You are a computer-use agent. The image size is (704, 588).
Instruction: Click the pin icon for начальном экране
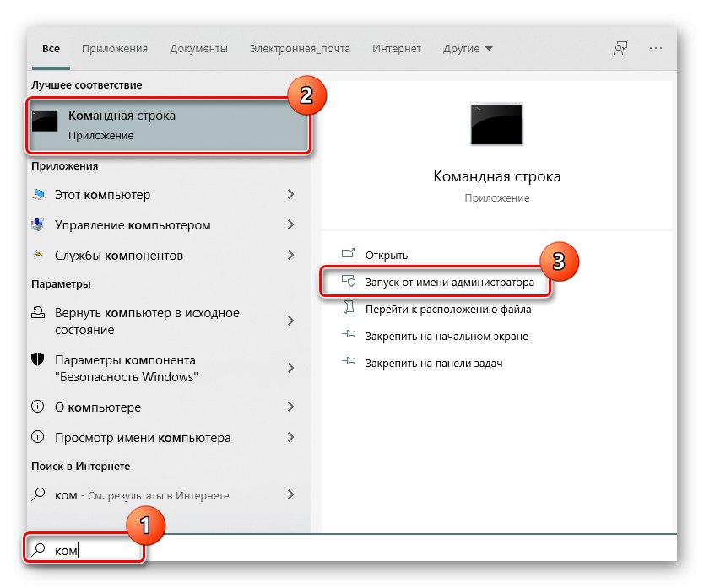point(349,334)
